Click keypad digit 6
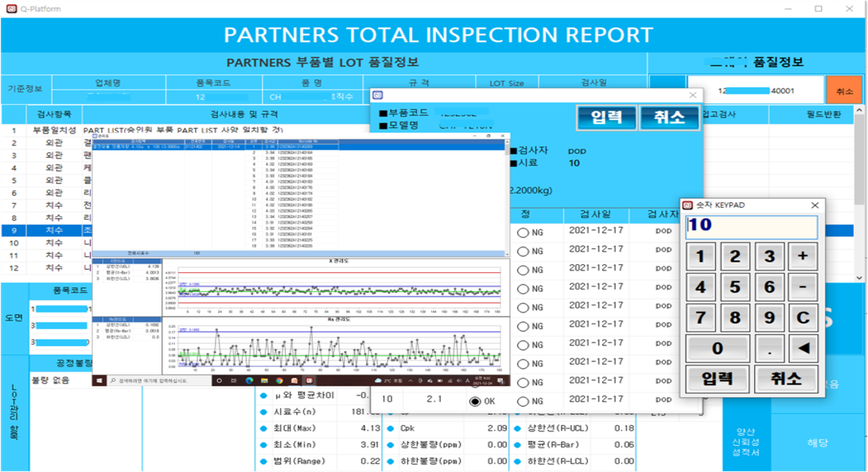 (769, 287)
